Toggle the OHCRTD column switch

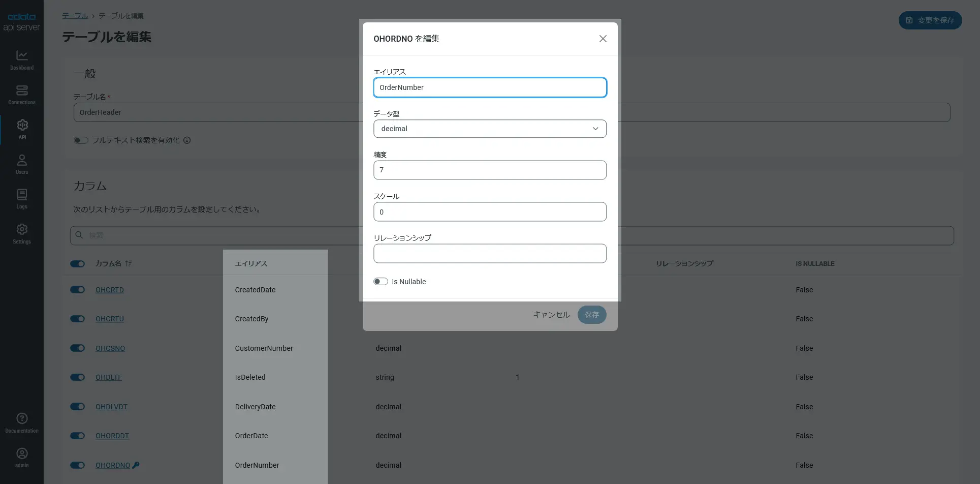pyautogui.click(x=77, y=290)
